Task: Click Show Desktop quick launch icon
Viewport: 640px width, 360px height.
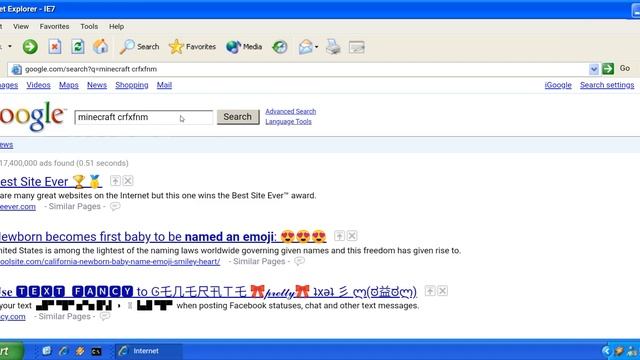Action: (47, 351)
